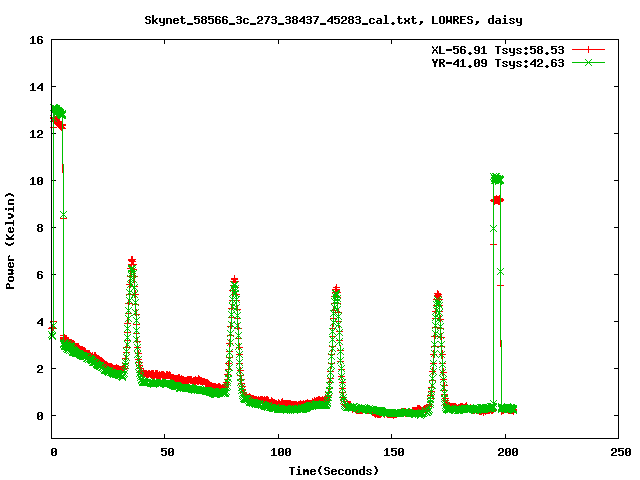Click the third source peak near 125 seconds

pyautogui.click(x=336, y=289)
